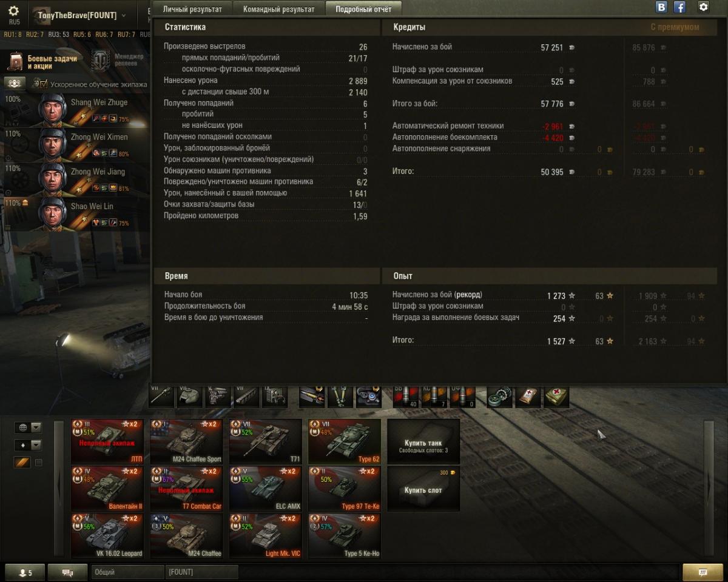This screenshot has height=582, width=728.
Task: Click Купить слот button
Action: click(423, 489)
